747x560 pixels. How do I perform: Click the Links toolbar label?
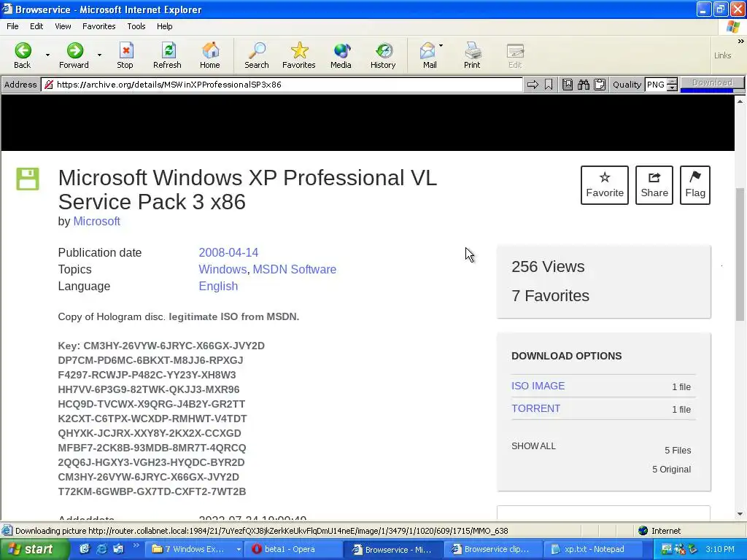pyautogui.click(x=722, y=55)
